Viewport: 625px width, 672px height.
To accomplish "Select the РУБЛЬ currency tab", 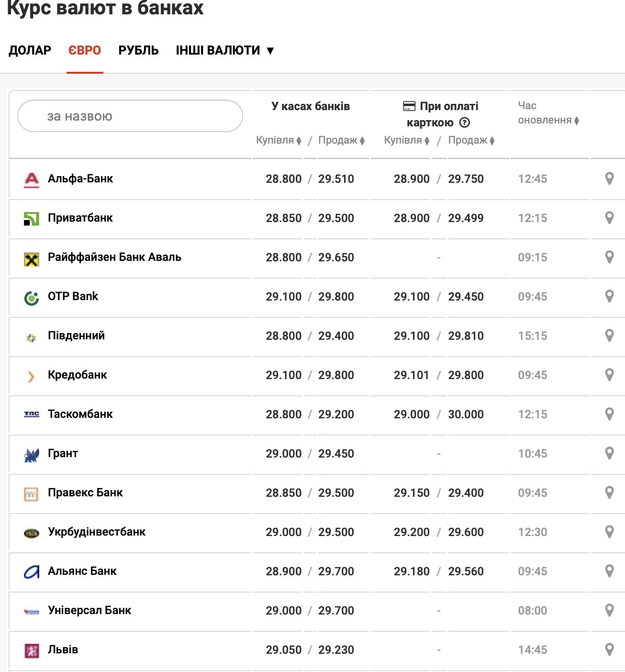I will [x=138, y=50].
